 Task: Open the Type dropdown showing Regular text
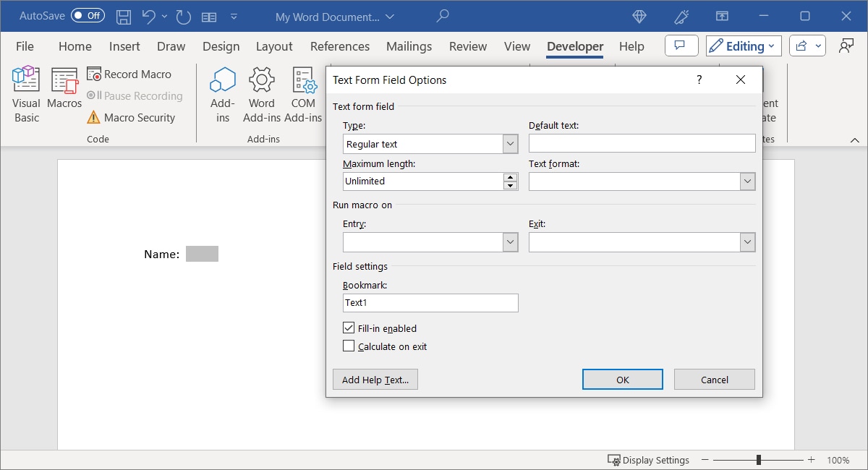pyautogui.click(x=510, y=143)
